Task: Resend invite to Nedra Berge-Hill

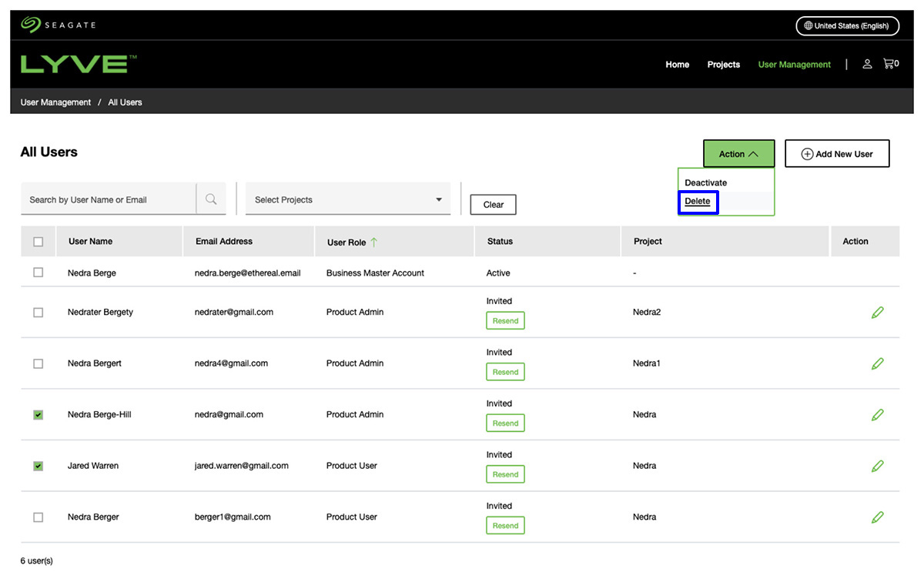Action: pyautogui.click(x=505, y=423)
